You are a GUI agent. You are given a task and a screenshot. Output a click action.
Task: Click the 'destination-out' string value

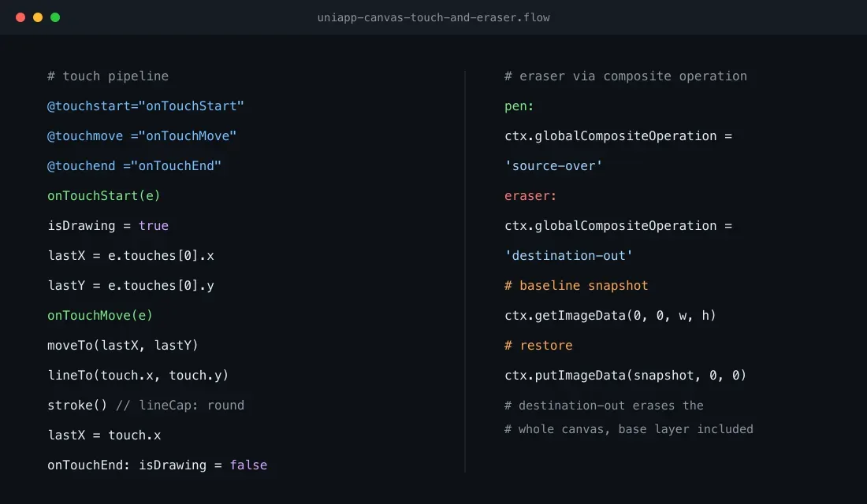(568, 255)
